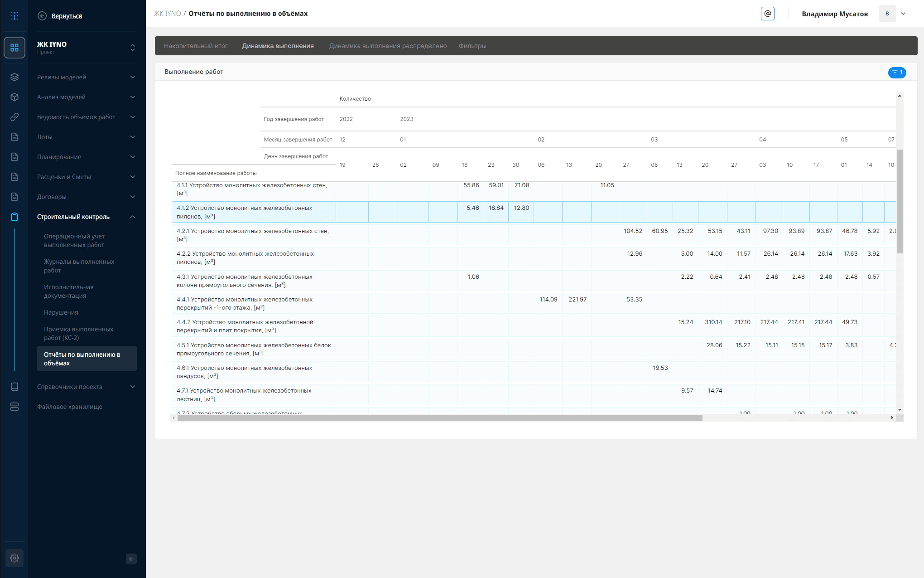This screenshot has width=924, height=578.
Task: Click the table scroll-left arrow
Action: point(174,418)
